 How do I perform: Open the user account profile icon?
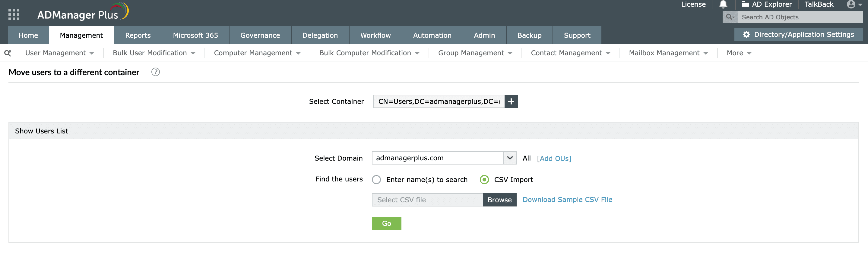pyautogui.click(x=851, y=5)
